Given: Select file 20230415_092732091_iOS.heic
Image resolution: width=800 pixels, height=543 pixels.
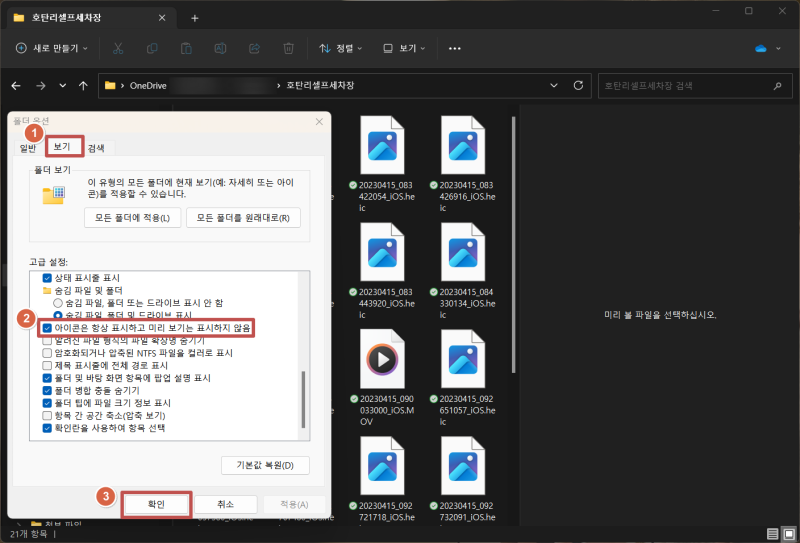Looking at the screenshot, I should click(463, 479).
